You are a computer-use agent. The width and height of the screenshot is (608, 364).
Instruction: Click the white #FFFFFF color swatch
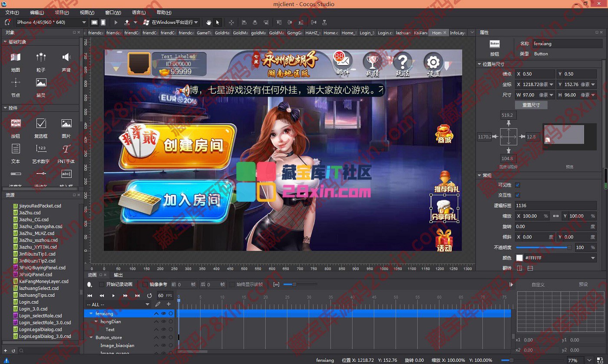519,258
